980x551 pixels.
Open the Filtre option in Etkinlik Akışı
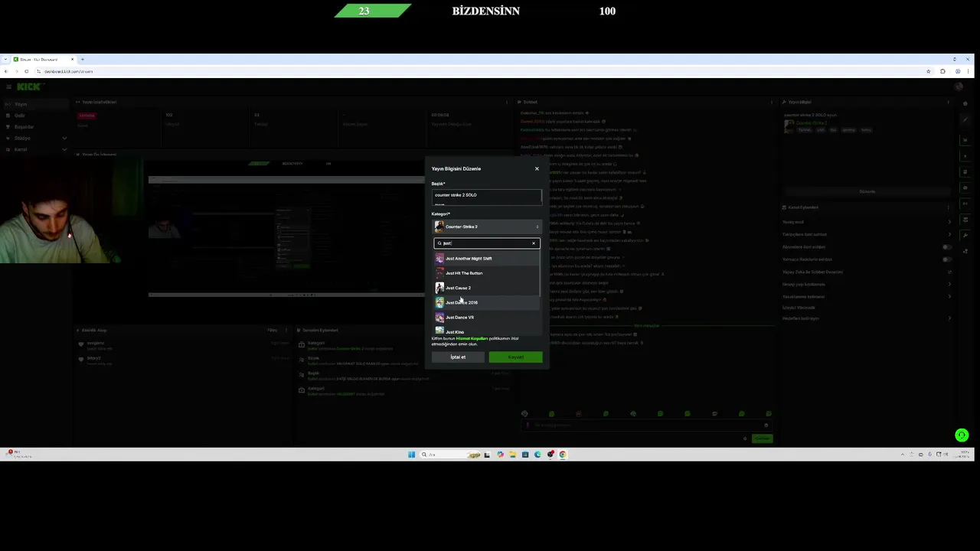(273, 331)
